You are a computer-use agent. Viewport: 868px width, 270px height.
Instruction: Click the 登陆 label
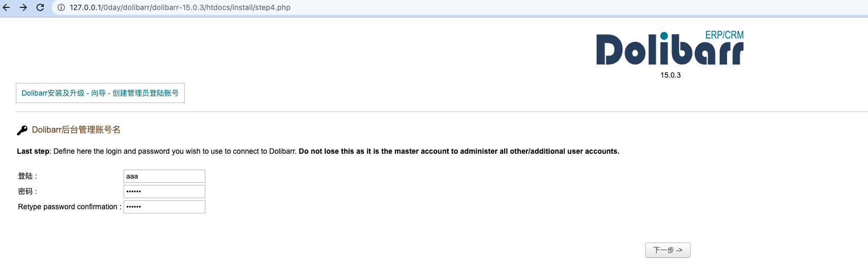coord(27,176)
